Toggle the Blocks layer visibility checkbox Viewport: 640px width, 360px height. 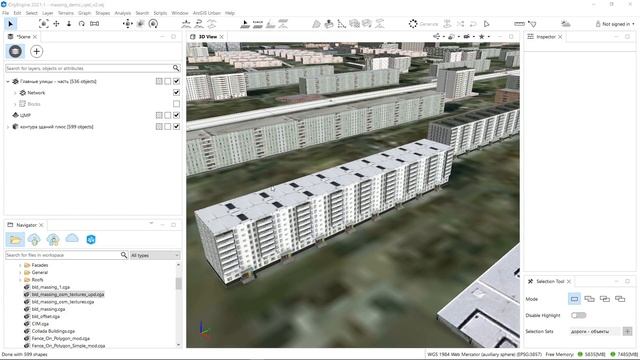point(176,104)
